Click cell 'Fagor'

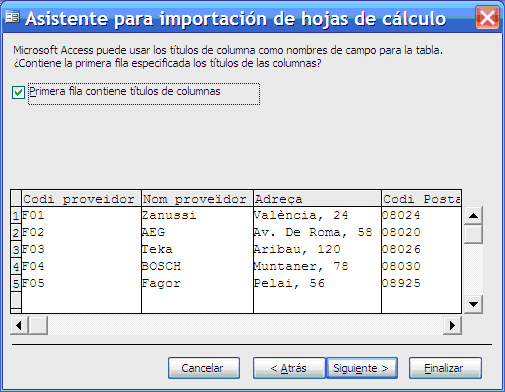(197, 283)
